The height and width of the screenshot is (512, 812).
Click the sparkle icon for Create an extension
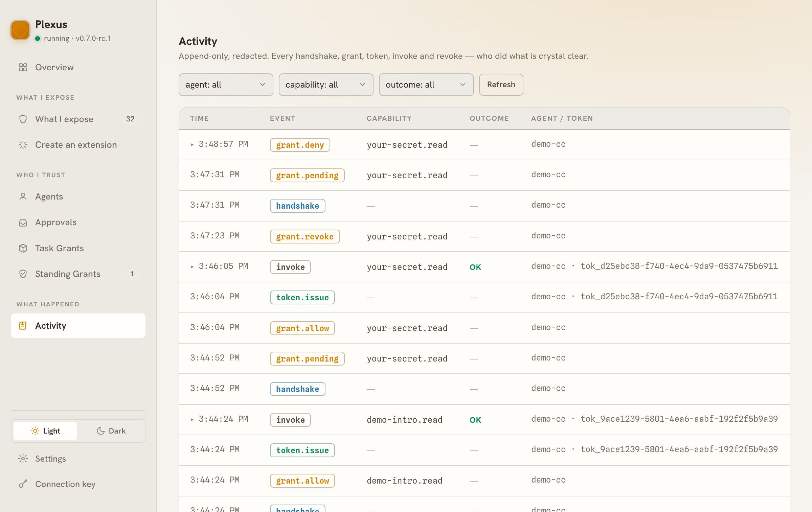click(23, 145)
